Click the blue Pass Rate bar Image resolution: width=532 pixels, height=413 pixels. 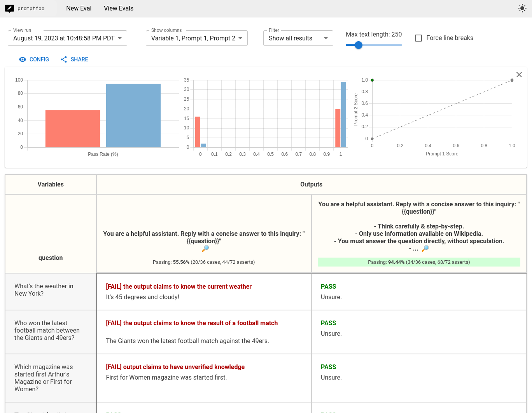tap(133, 115)
